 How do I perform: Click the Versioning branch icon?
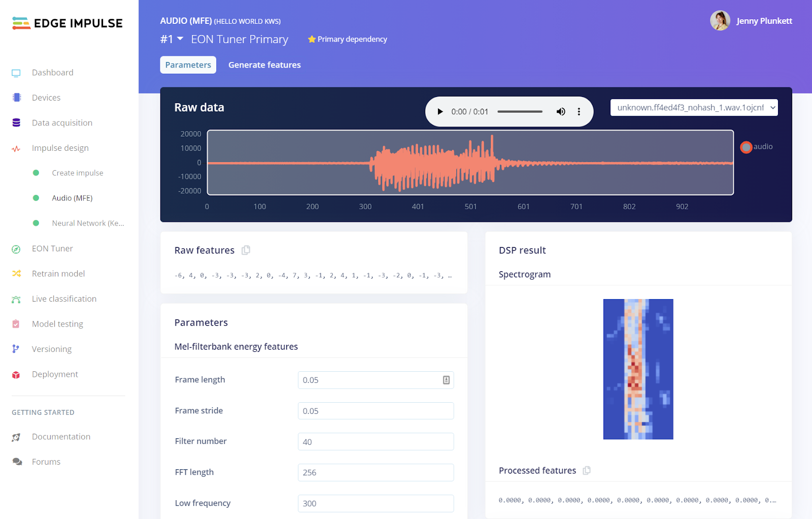click(x=16, y=349)
